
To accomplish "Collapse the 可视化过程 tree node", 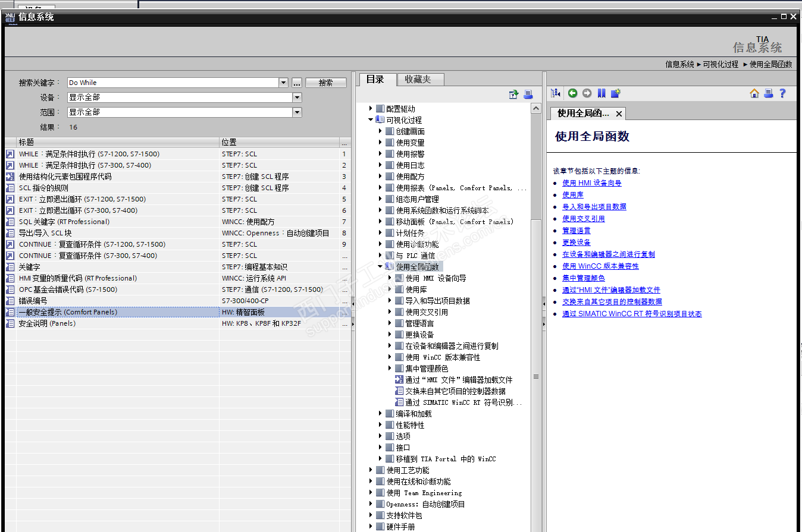I will coord(371,120).
